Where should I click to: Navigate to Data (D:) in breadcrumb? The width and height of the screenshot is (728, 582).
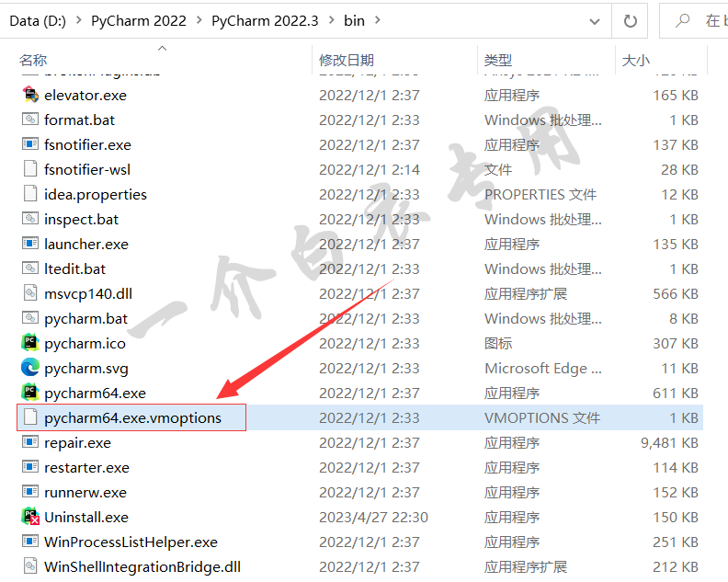(38, 21)
